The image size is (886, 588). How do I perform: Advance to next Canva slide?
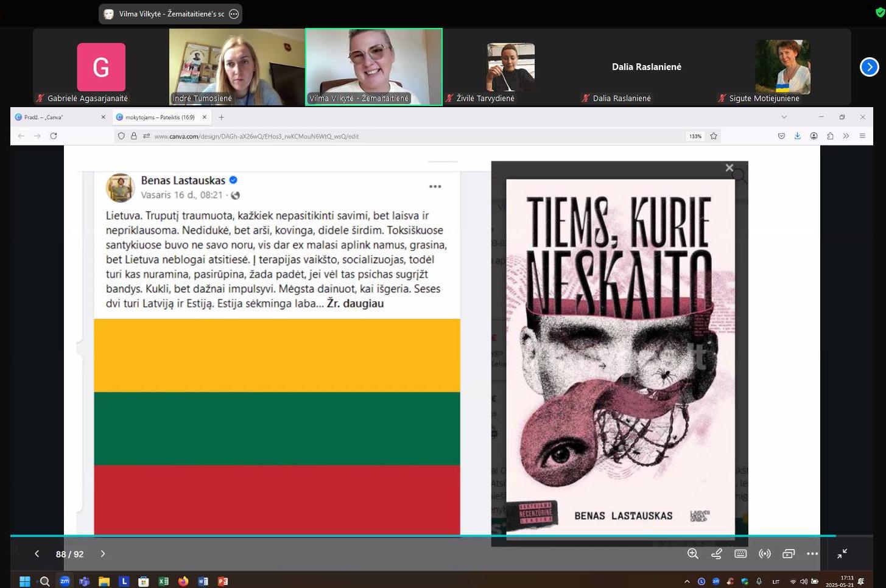102,554
